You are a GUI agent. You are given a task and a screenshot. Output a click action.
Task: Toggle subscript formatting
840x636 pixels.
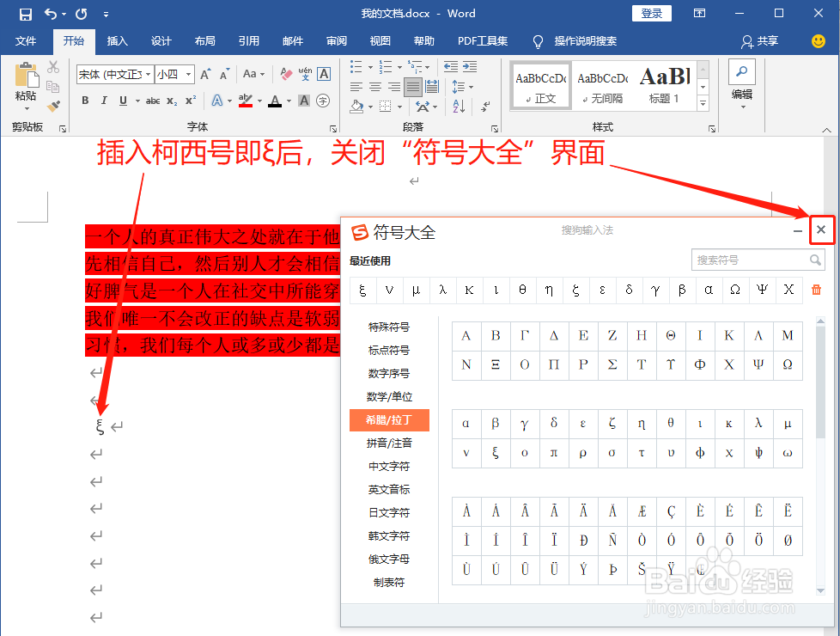point(172,101)
